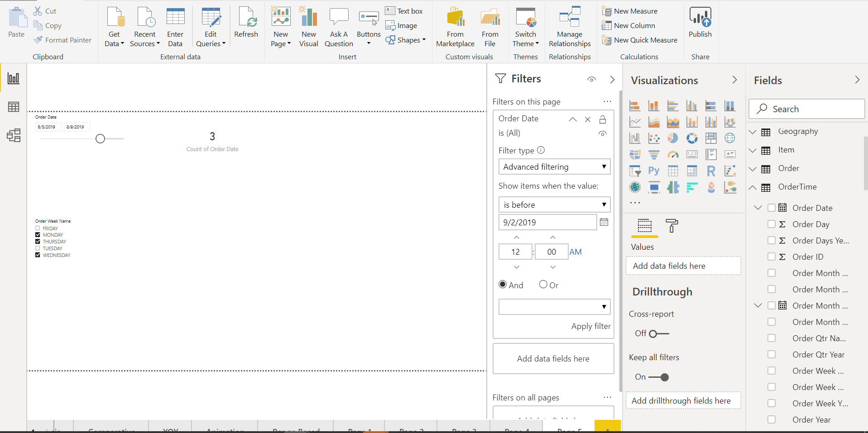Increase the hour with the up arrow
This screenshot has height=433, width=868.
coord(517,237)
